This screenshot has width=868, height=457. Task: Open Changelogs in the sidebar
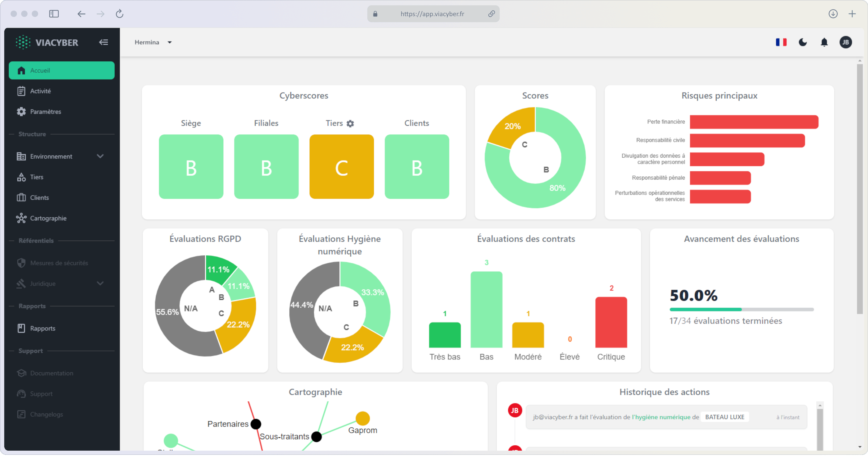tap(62, 415)
